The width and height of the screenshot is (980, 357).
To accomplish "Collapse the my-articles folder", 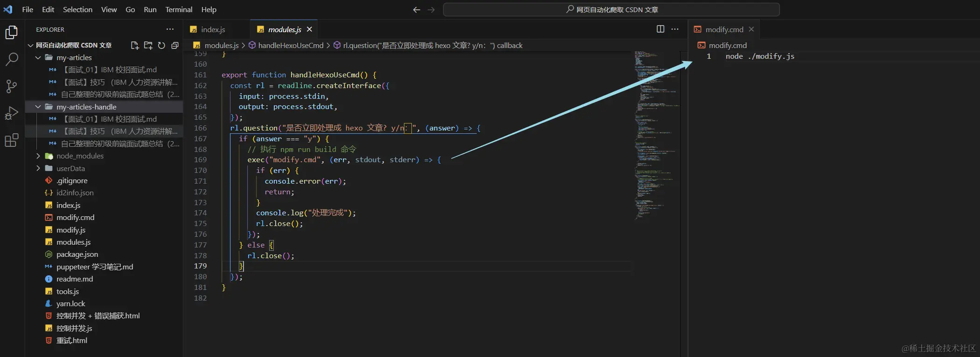I will click(x=38, y=57).
